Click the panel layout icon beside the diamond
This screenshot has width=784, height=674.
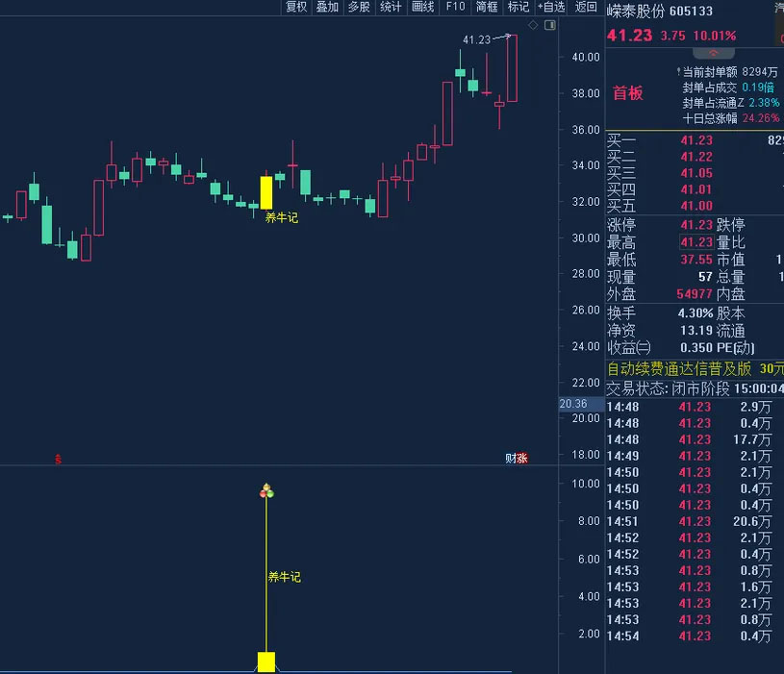pos(548,25)
